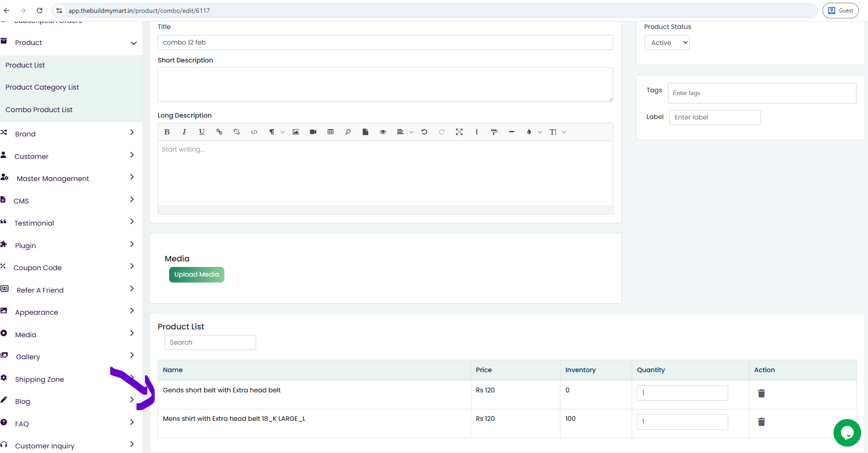Focus the Title input field
This screenshot has height=453, width=868.
click(385, 42)
